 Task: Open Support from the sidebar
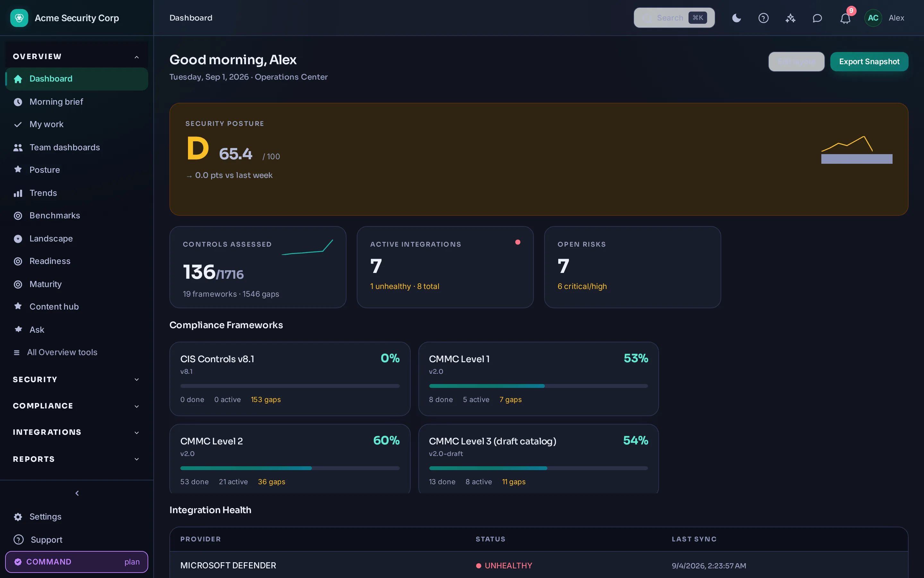tap(76, 539)
